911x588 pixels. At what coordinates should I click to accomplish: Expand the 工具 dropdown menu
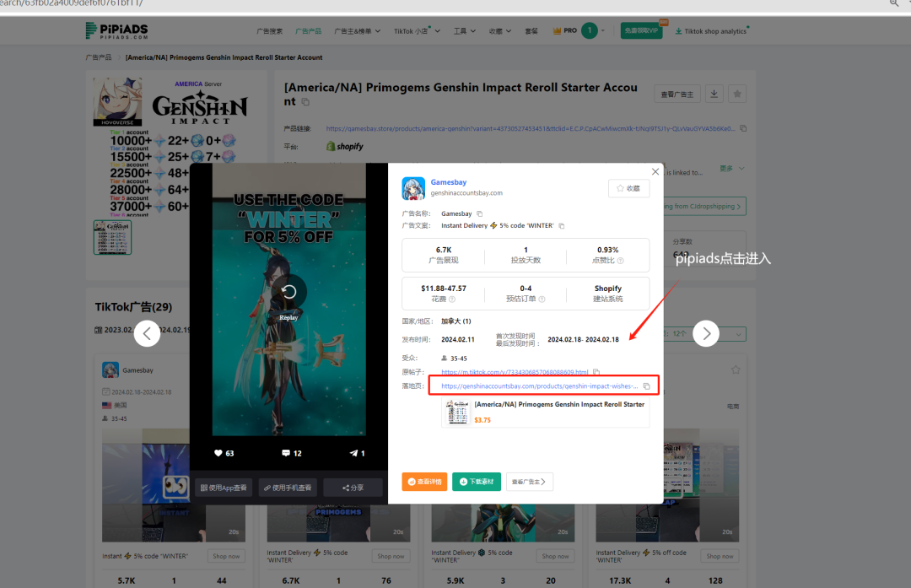465,31
